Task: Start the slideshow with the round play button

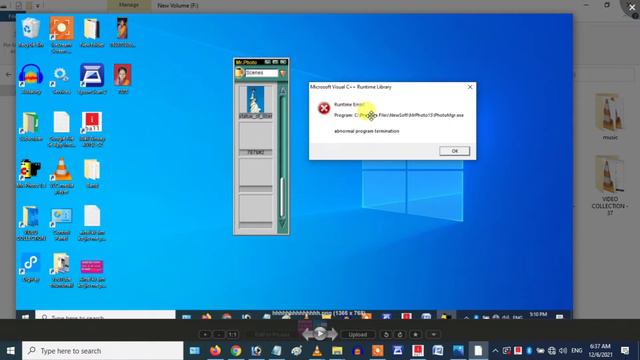Action: point(320,334)
